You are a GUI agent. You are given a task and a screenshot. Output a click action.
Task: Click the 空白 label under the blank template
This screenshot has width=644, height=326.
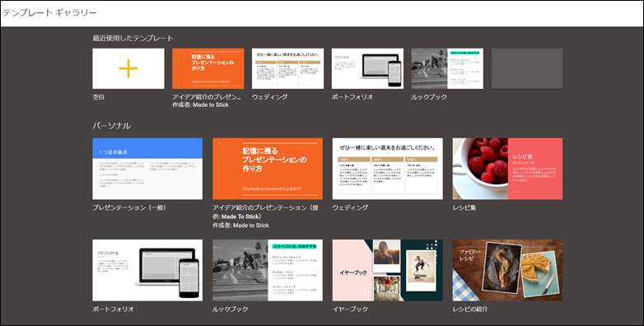(x=99, y=97)
